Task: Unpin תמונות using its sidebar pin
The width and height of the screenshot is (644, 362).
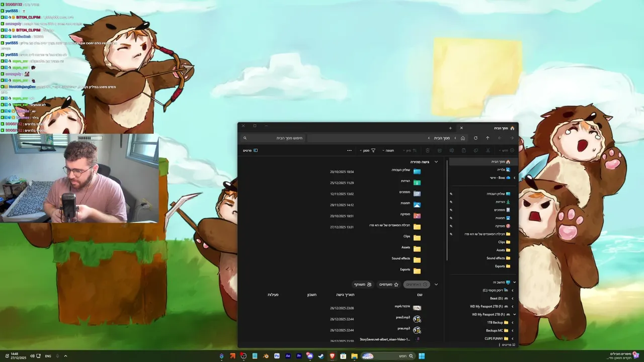Action: [x=451, y=218]
